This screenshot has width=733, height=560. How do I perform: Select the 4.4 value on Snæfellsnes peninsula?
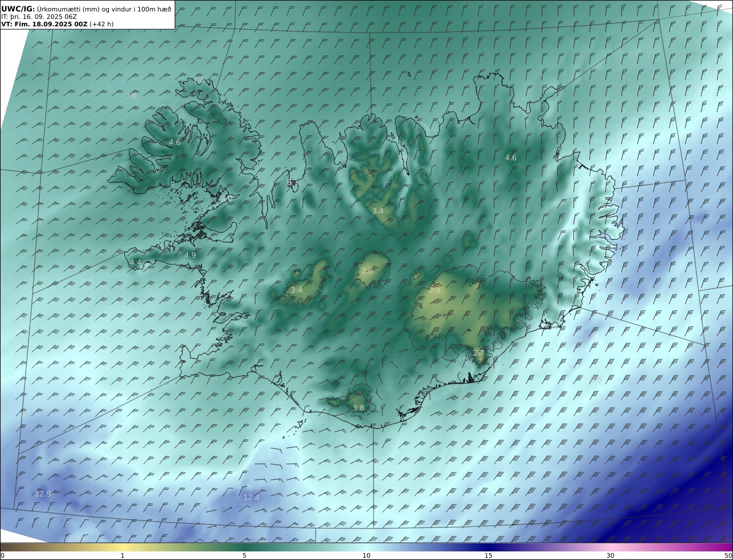click(136, 262)
